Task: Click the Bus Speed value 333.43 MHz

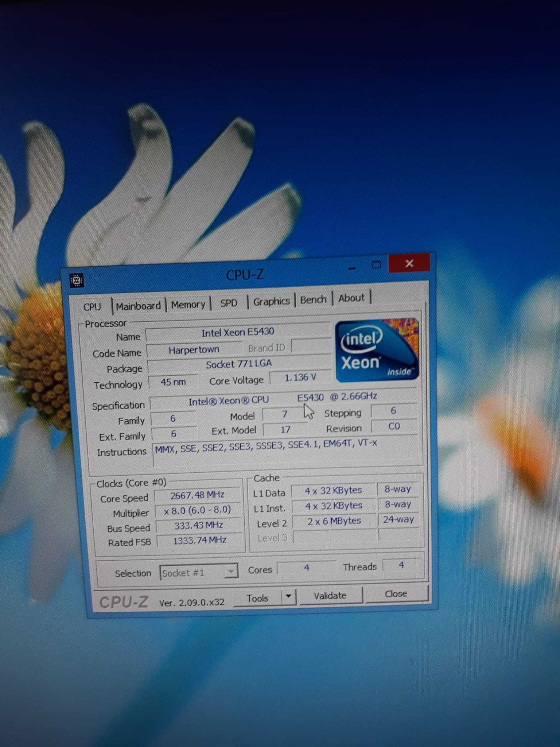Action: (199, 525)
